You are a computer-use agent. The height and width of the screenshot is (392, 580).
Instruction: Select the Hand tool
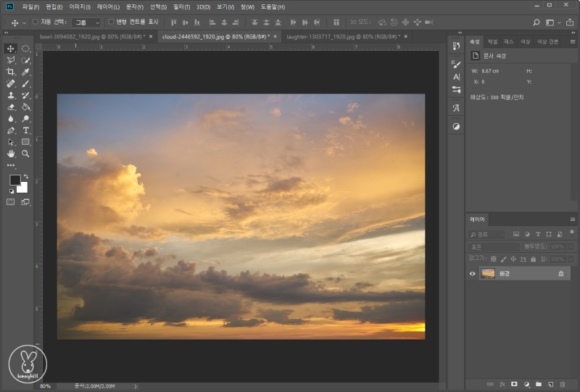point(11,154)
